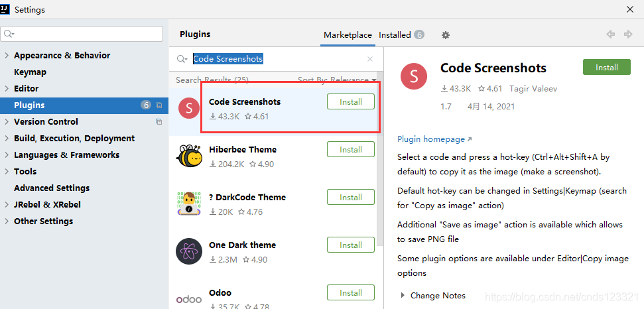Viewport: 644px width, 309px height.
Task: Click settings search magnifier icon
Action: pyautogui.click(x=9, y=34)
